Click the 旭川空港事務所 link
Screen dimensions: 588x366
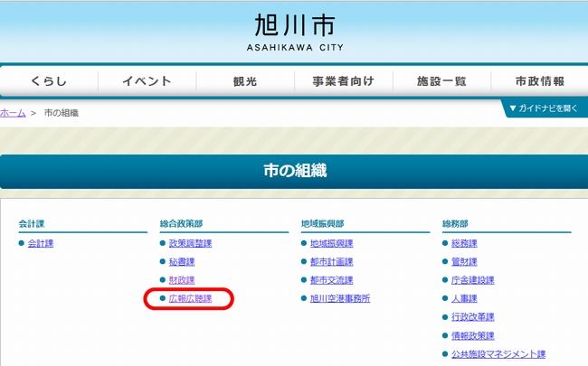click(x=339, y=298)
